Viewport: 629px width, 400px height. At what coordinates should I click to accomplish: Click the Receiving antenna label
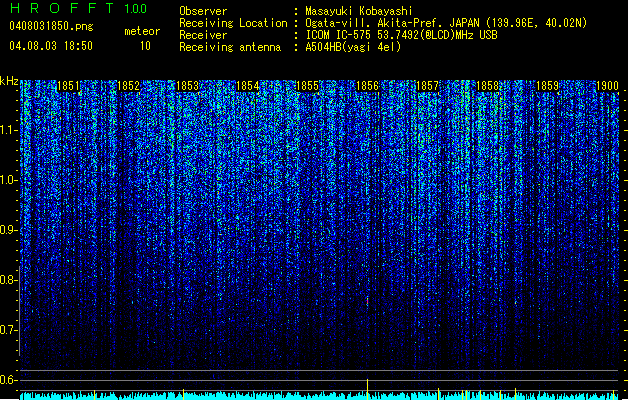(x=230, y=47)
